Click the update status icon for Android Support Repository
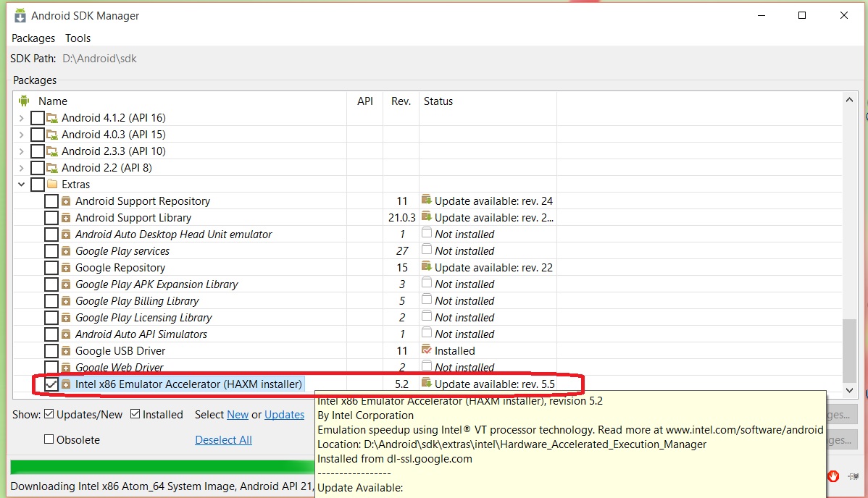Image resolution: width=868 pixels, height=498 pixels. [x=426, y=200]
